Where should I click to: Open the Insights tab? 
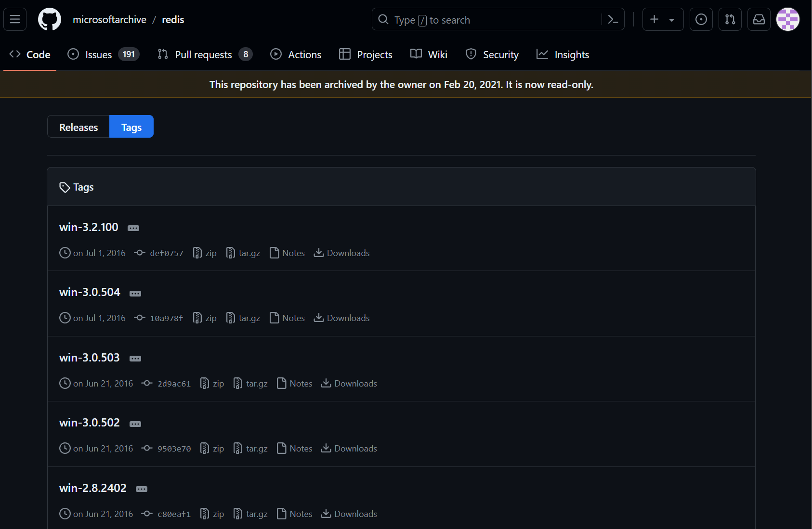[563, 54]
